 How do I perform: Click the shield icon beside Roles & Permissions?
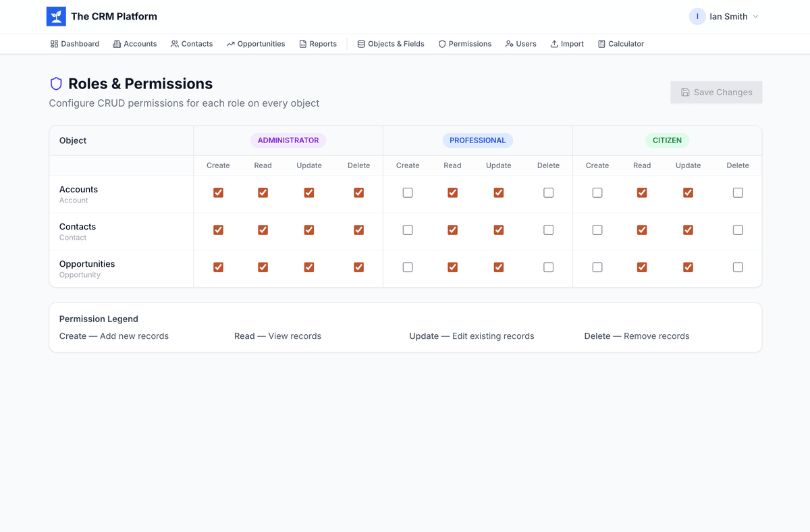pos(57,84)
